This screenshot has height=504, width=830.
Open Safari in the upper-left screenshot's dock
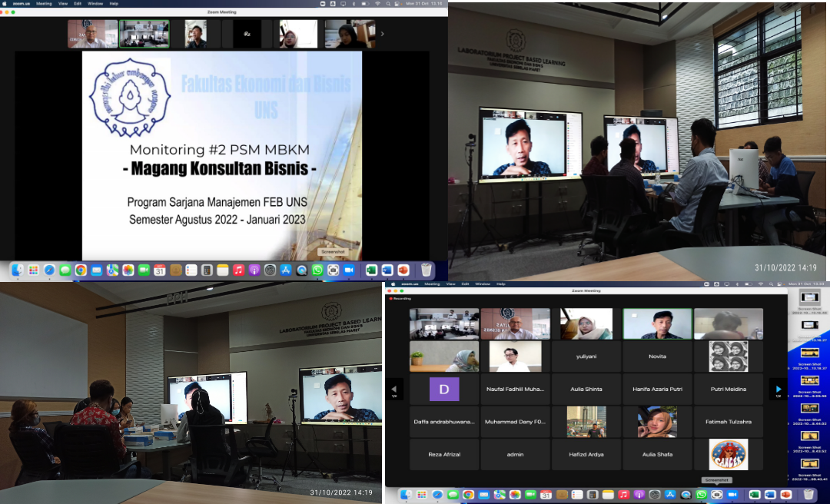(49, 270)
